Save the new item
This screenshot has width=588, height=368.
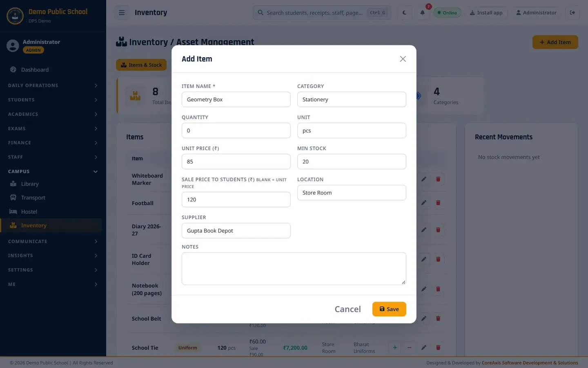(389, 309)
